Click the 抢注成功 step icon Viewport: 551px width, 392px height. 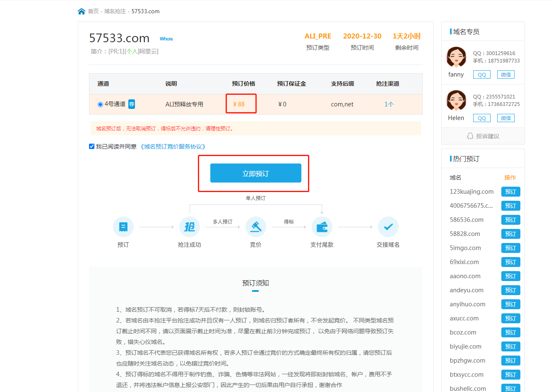[x=190, y=227]
